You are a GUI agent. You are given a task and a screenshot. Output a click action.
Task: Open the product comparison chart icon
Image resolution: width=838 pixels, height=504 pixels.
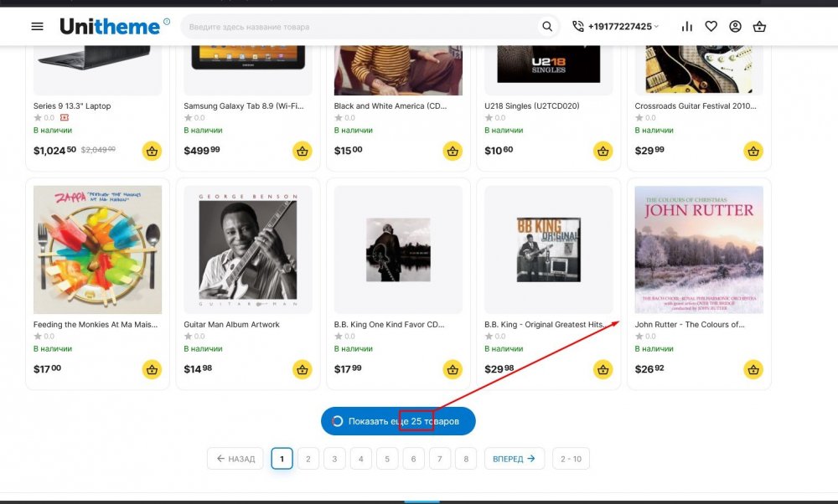tap(687, 27)
